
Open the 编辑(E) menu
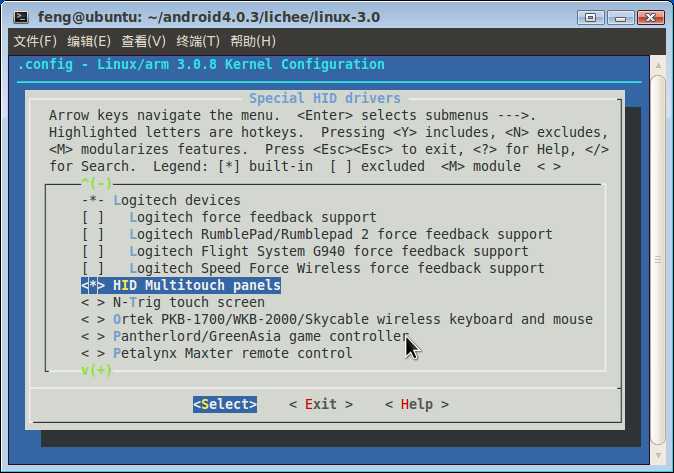[x=89, y=41]
